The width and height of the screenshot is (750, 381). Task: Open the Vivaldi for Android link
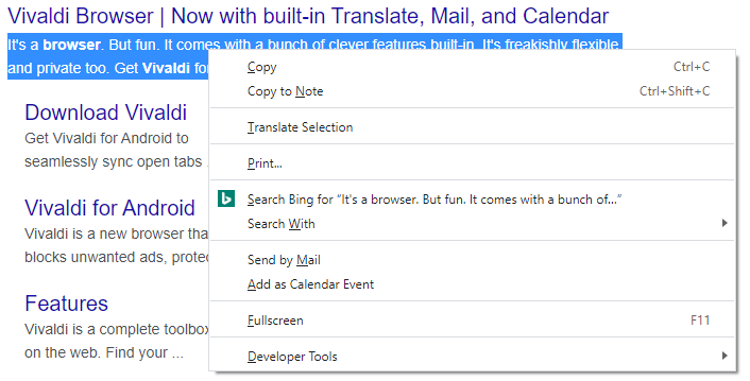coord(110,208)
